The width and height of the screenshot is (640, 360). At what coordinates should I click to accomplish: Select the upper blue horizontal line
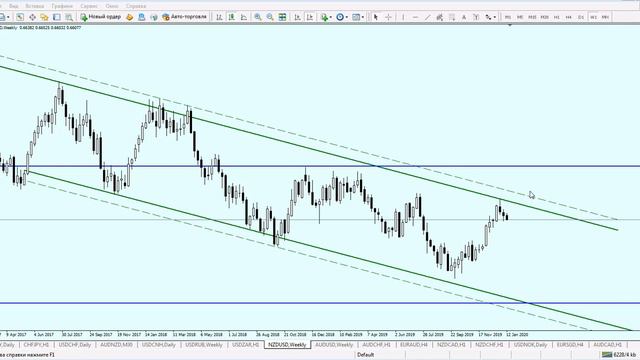(x=320, y=166)
